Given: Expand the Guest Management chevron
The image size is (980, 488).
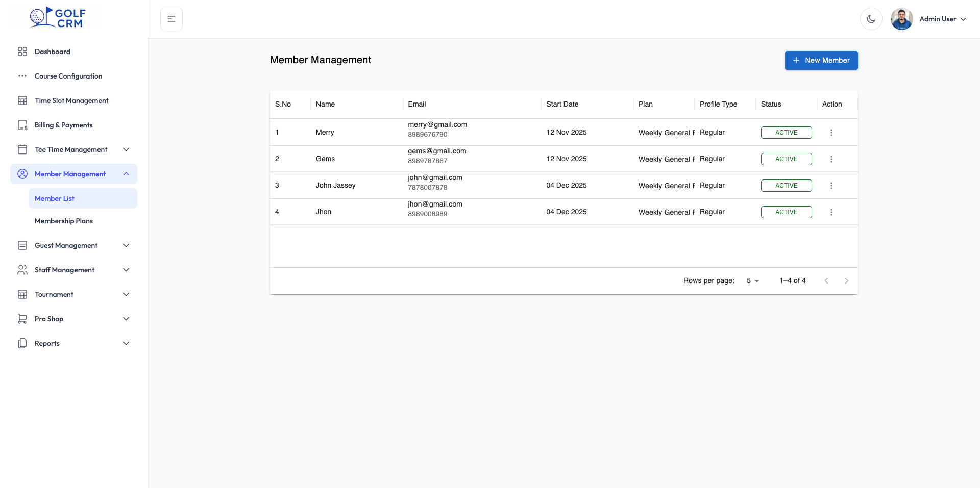Looking at the screenshot, I should click(126, 245).
